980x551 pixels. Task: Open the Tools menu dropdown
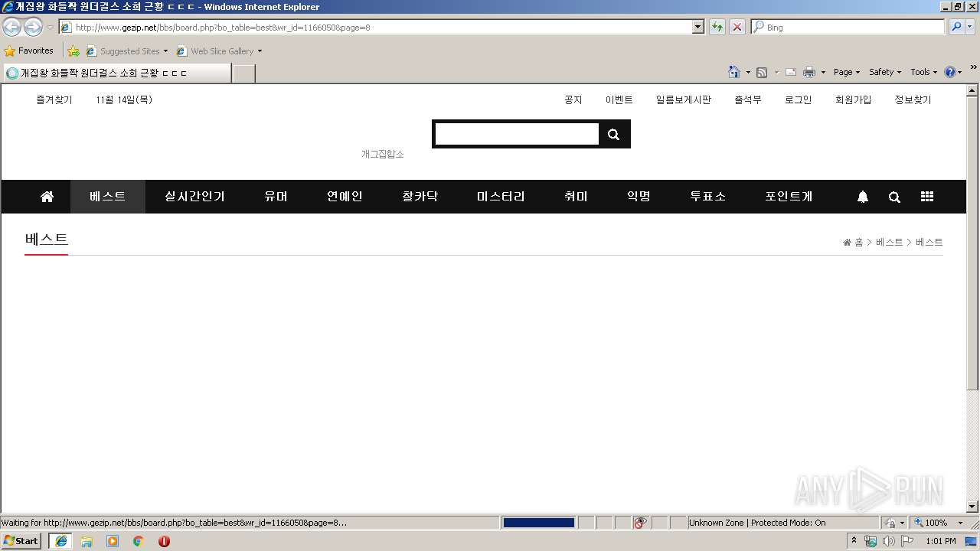tap(923, 72)
